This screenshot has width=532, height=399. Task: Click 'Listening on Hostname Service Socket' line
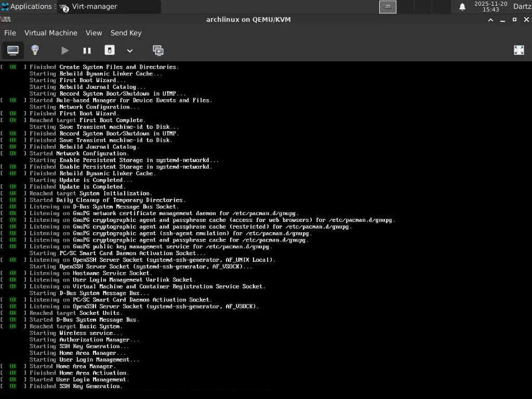click(x=76, y=273)
